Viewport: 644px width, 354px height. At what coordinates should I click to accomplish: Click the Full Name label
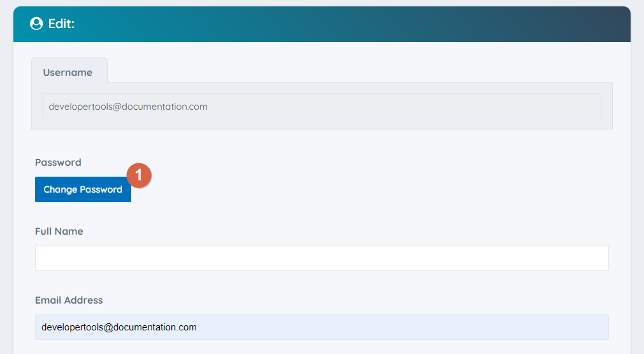[59, 232]
